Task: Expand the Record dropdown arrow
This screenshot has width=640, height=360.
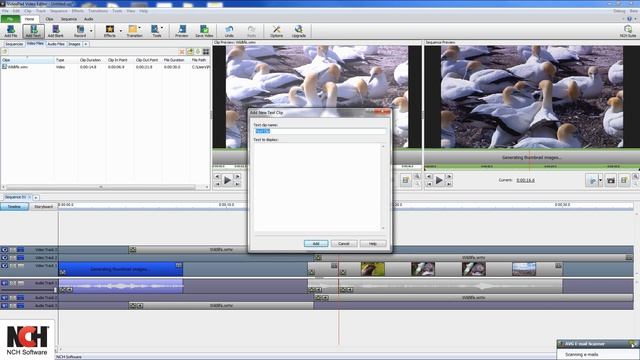Action: pyautogui.click(x=91, y=31)
